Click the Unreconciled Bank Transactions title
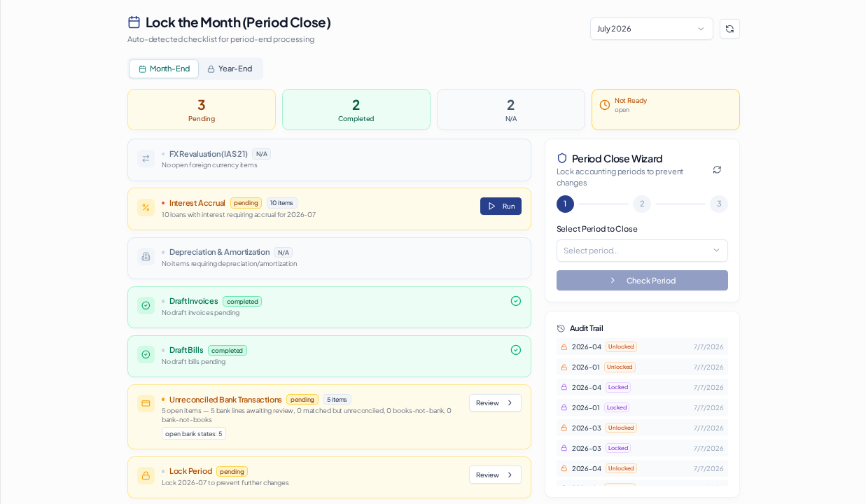866x504 pixels. [x=225, y=400]
